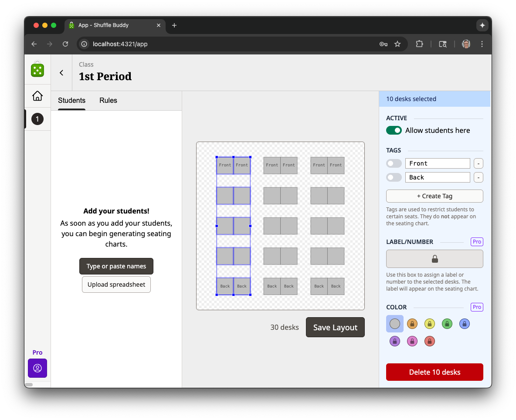516x420 pixels.
Task: Switch to the Students tab
Action: pyautogui.click(x=72, y=101)
